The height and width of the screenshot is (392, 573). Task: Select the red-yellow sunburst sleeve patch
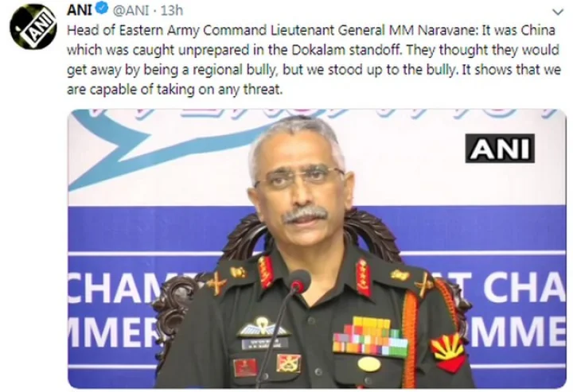pyautogui.click(x=449, y=351)
